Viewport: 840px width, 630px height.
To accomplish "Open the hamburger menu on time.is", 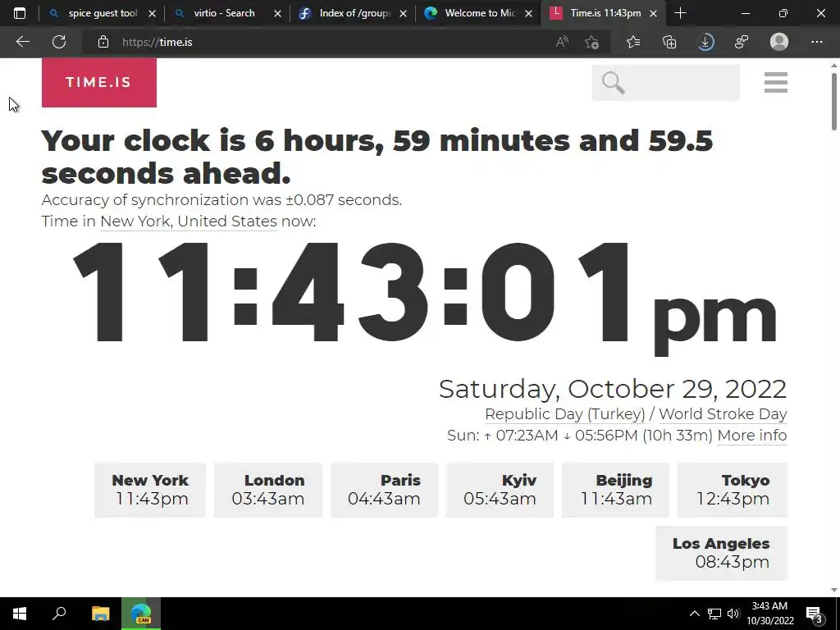I will coord(776,83).
